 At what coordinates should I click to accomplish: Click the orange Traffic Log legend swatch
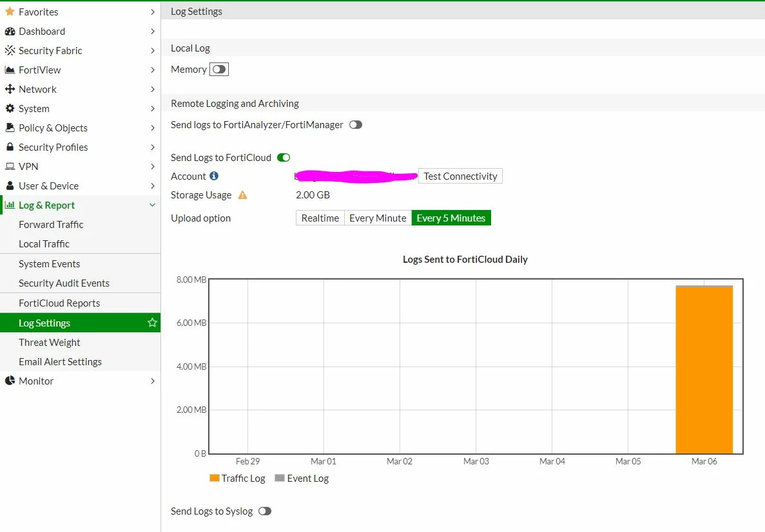click(x=214, y=478)
